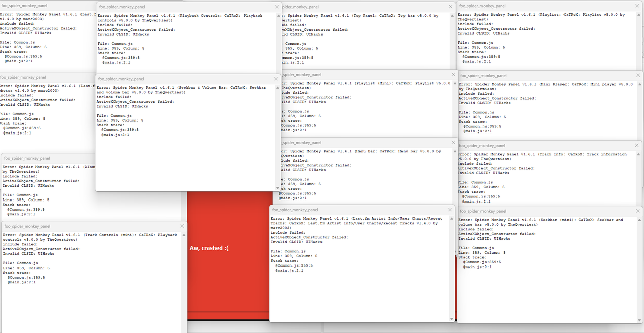Close the Playlist: CaTRoX error window
644x333 pixels.
coord(638,6)
